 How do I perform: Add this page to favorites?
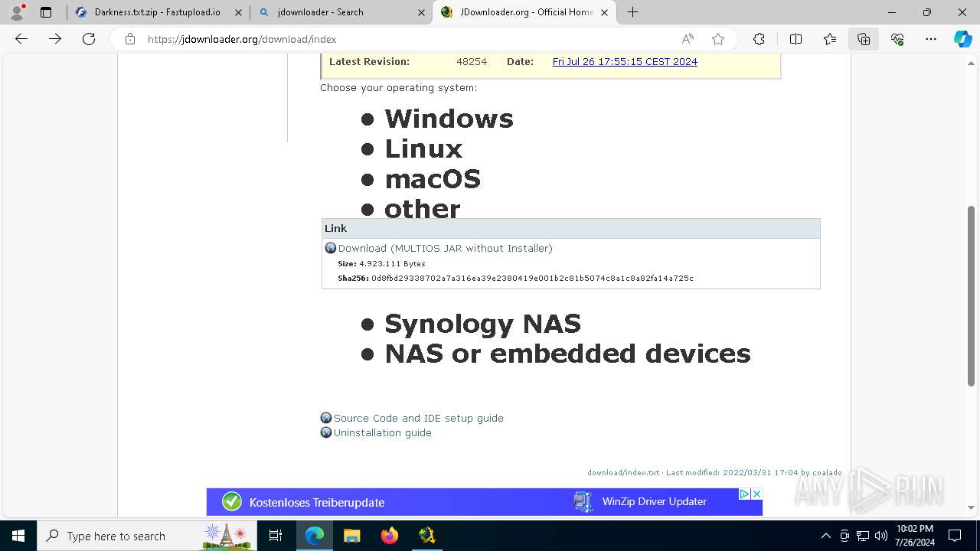click(x=717, y=39)
